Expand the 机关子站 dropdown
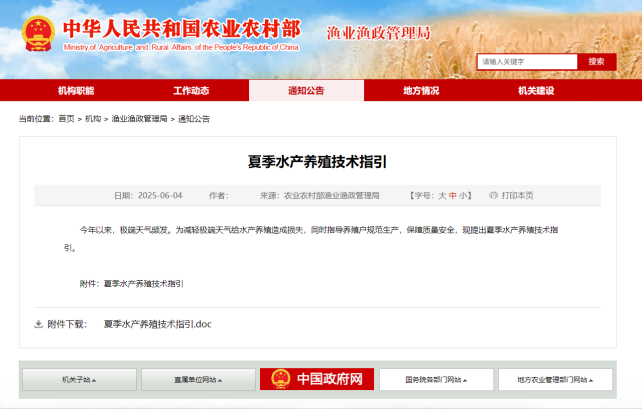 tap(79, 380)
